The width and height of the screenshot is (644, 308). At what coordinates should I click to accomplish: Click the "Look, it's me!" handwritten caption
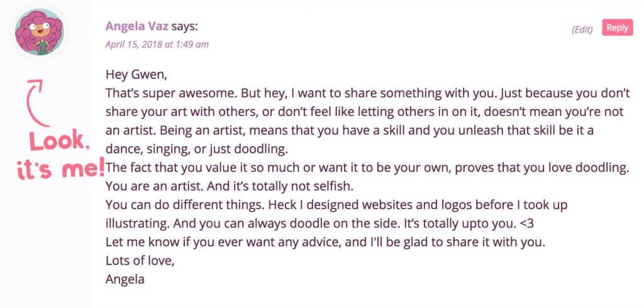[x=61, y=156]
